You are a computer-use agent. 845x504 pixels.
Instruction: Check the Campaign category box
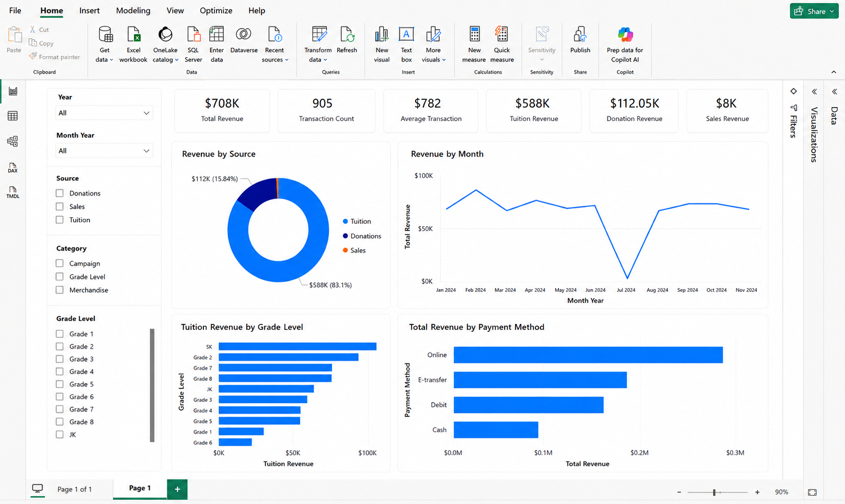[60, 263]
